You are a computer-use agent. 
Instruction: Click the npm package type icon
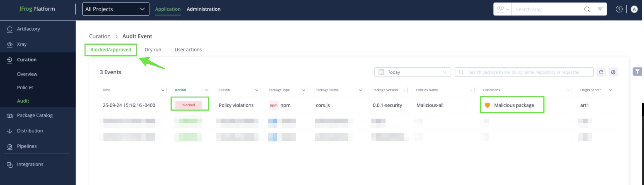(x=274, y=105)
